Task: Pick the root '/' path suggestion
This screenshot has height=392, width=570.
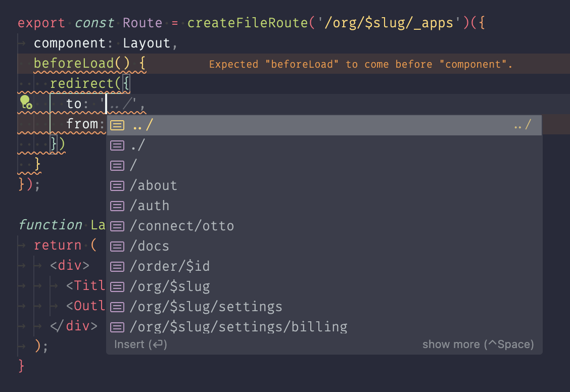Action: pos(133,165)
